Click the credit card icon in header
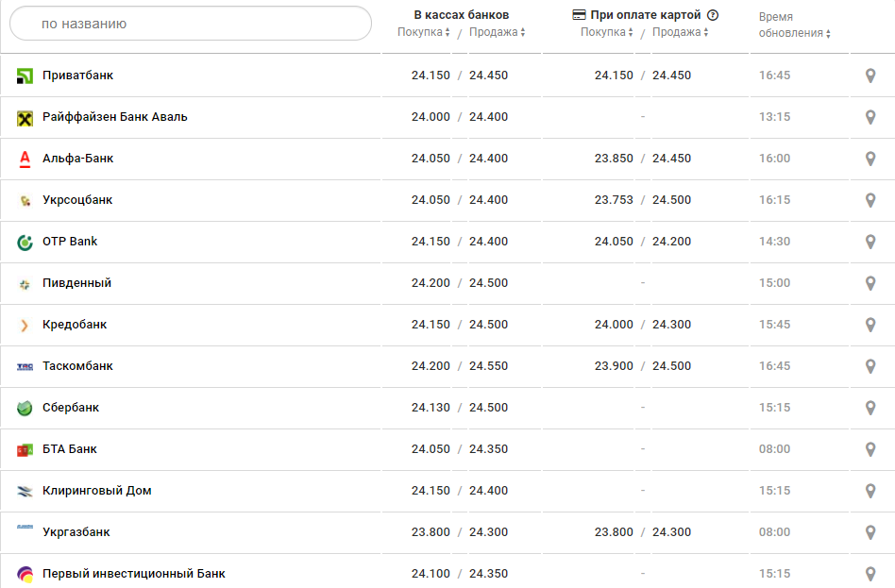895x588 pixels. point(580,15)
